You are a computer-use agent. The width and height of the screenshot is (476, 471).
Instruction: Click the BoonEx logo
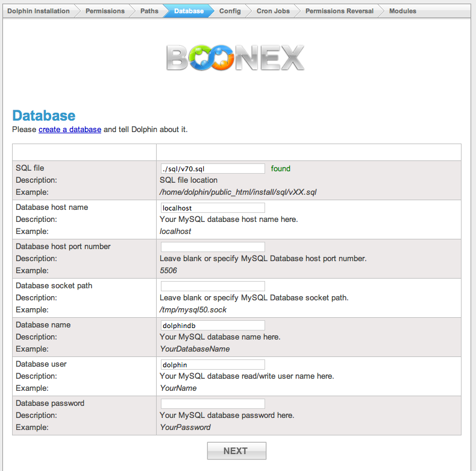[235, 58]
